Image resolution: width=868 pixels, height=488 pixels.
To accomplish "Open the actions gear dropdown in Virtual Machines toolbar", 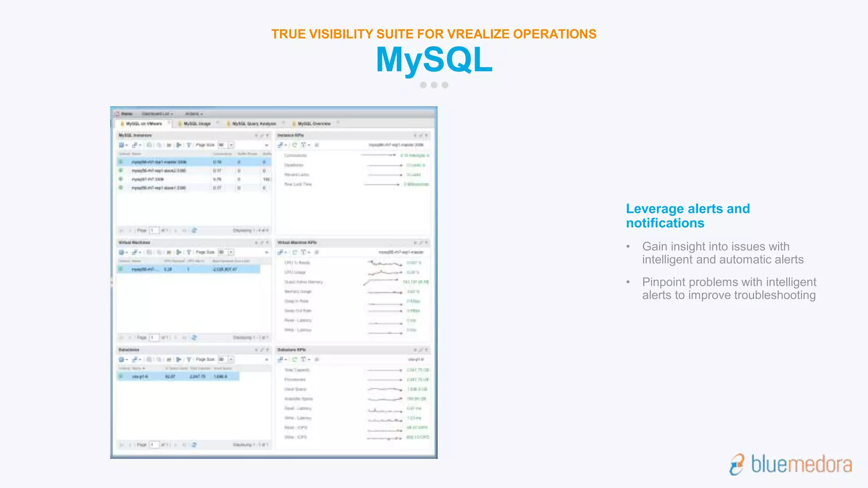I will (122, 252).
